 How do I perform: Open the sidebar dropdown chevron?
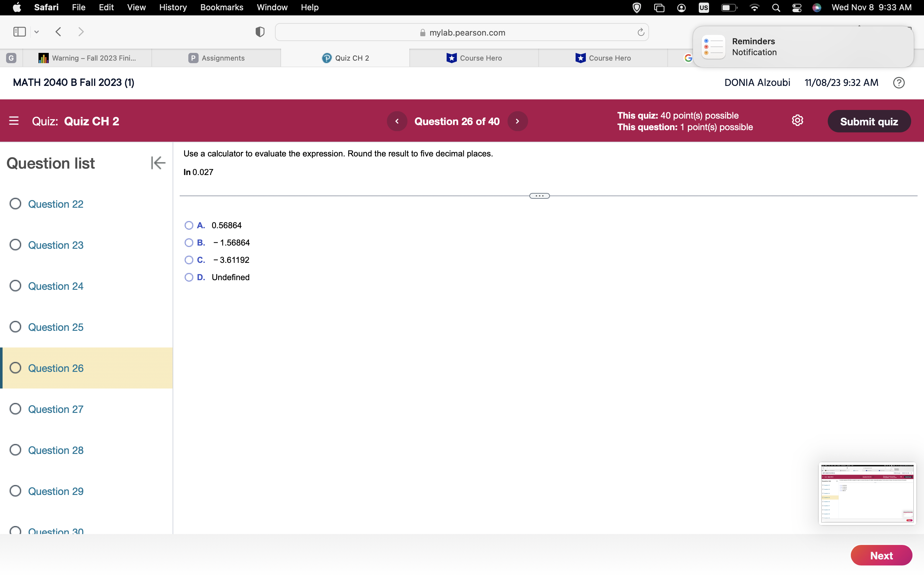(36, 32)
